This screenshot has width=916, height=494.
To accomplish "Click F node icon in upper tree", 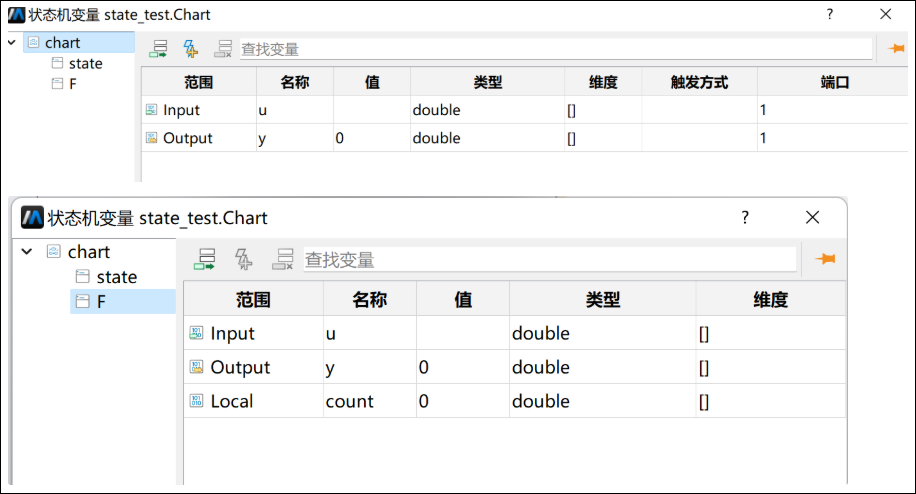I will click(x=57, y=84).
